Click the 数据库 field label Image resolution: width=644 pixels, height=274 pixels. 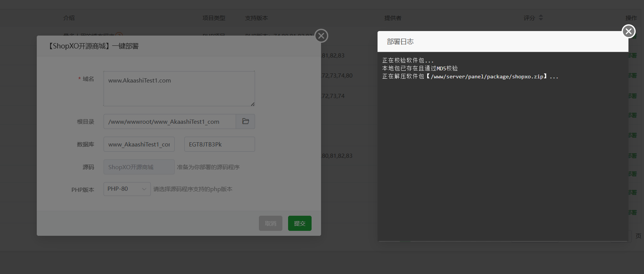(x=86, y=144)
